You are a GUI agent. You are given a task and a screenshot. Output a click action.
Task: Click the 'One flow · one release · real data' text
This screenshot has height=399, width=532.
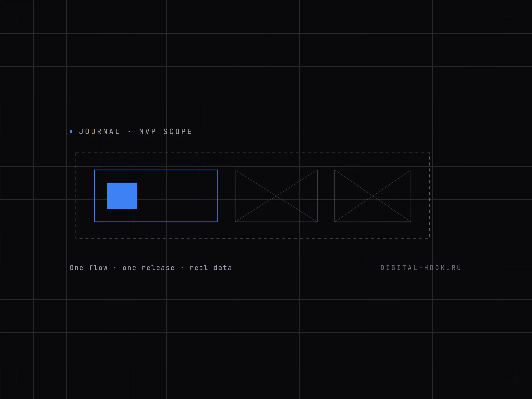[151, 268]
